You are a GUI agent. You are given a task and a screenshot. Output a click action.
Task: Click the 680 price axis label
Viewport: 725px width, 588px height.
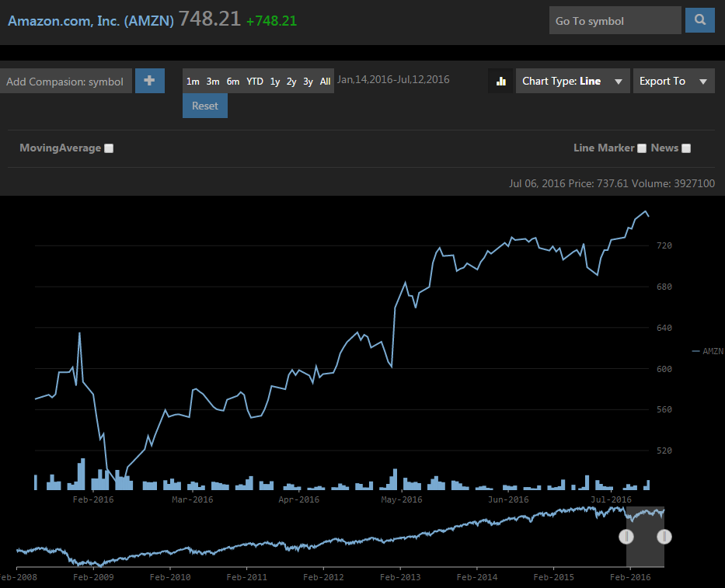tap(664, 287)
